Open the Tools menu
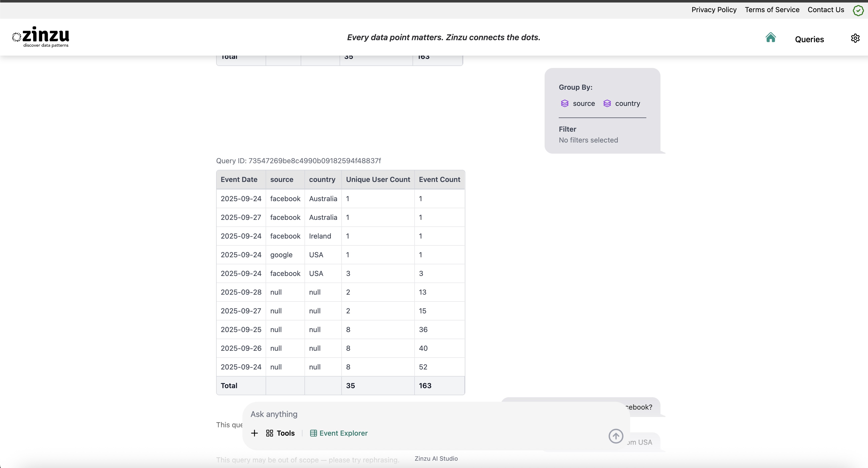The height and width of the screenshot is (468, 868). (x=280, y=433)
